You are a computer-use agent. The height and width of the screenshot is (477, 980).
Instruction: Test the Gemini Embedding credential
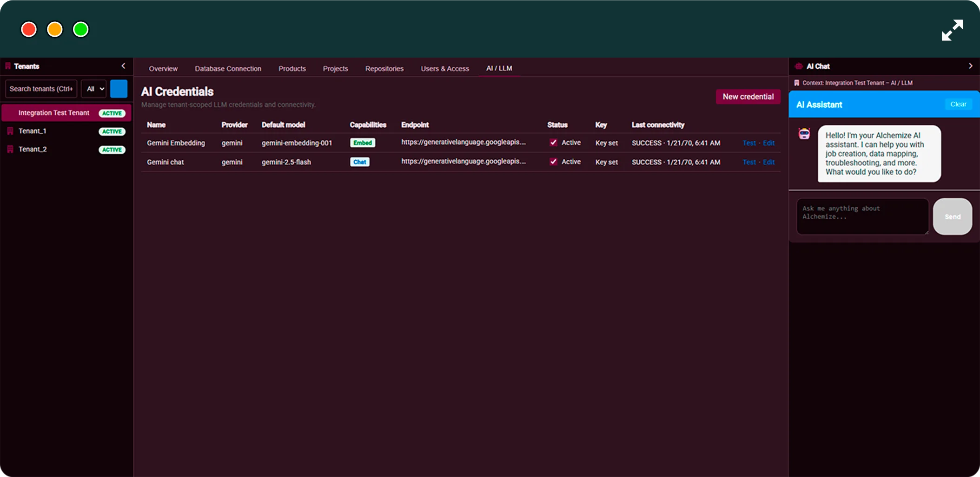click(749, 143)
